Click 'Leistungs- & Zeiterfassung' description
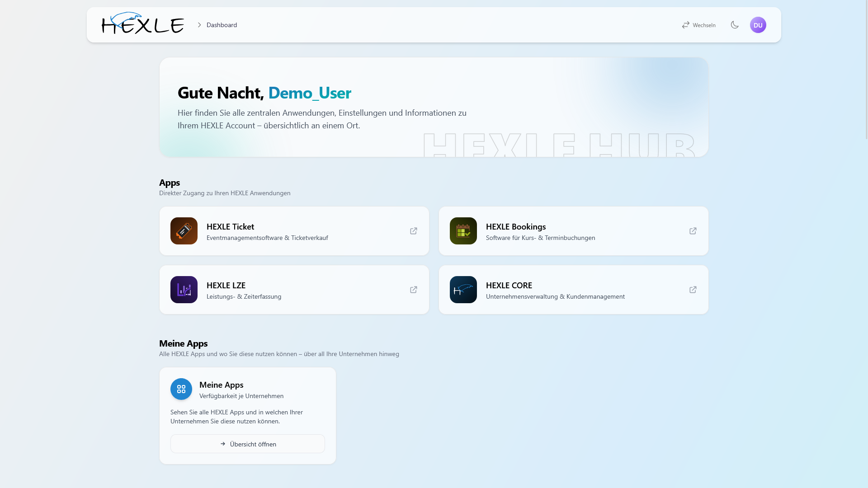 pos(244,296)
